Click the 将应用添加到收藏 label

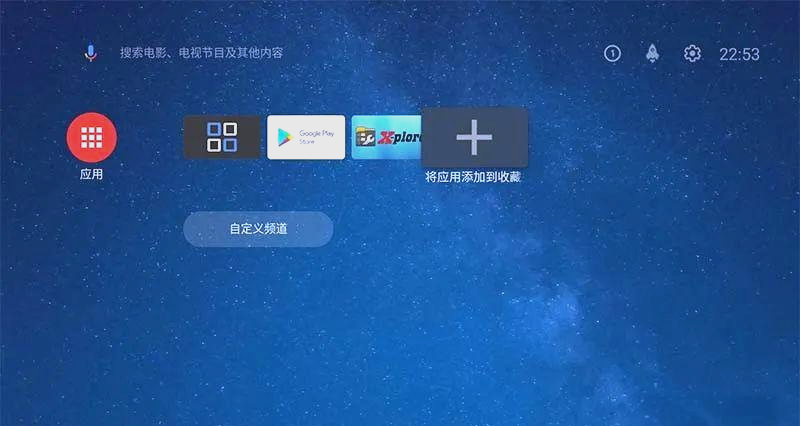click(473, 177)
